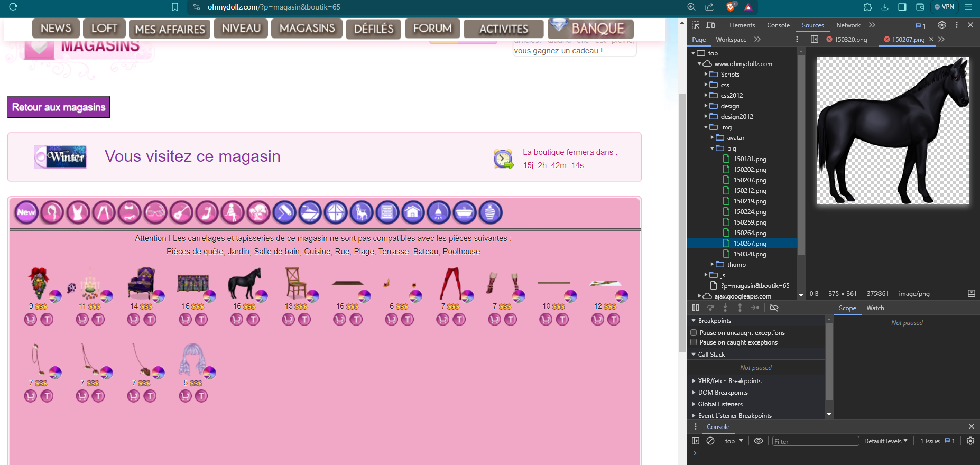Select the dresser storage category icon

coord(387,212)
